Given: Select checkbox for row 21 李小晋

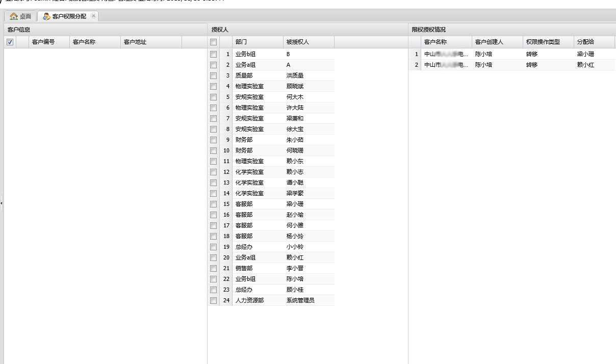Looking at the screenshot, I should click(x=214, y=268).
